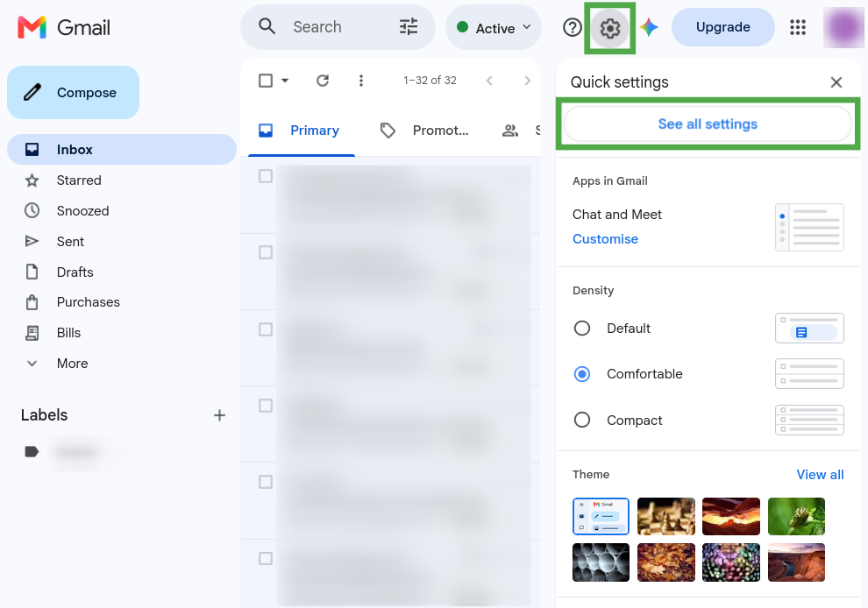Click the Default density preview image
Viewport: 868px width, 608px height.
pos(809,328)
